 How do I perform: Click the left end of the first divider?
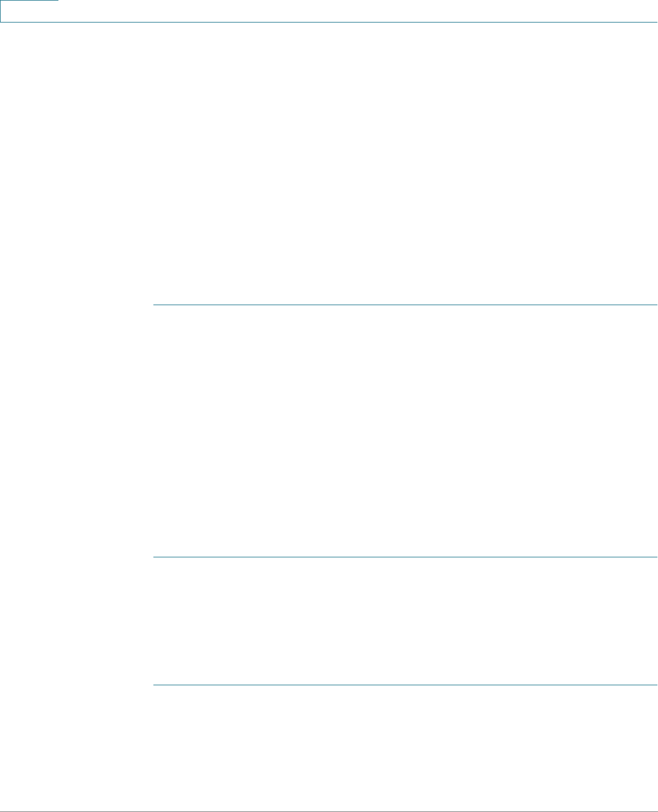pyautogui.click(x=155, y=305)
